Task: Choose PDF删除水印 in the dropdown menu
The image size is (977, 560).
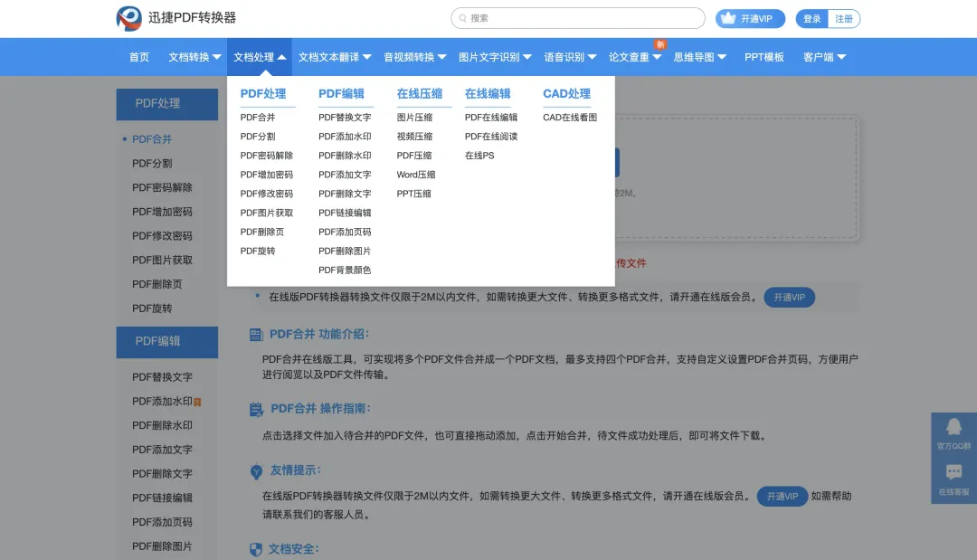Action: point(345,156)
